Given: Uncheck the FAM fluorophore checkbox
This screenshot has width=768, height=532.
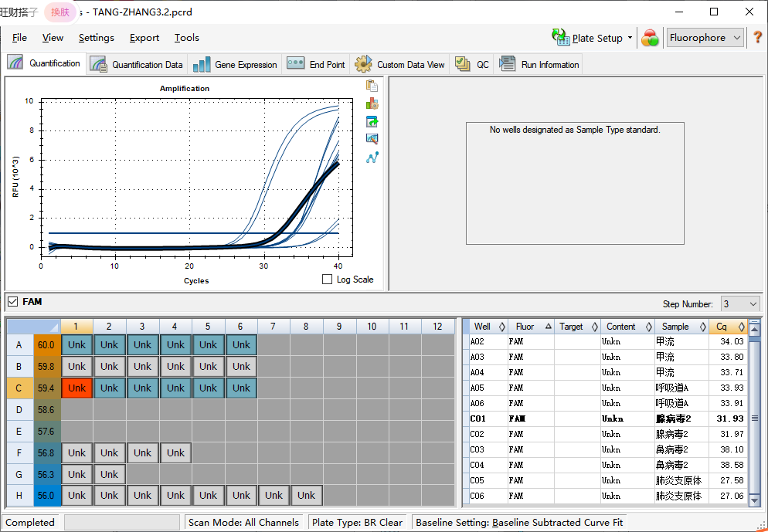Looking at the screenshot, I should point(12,301).
